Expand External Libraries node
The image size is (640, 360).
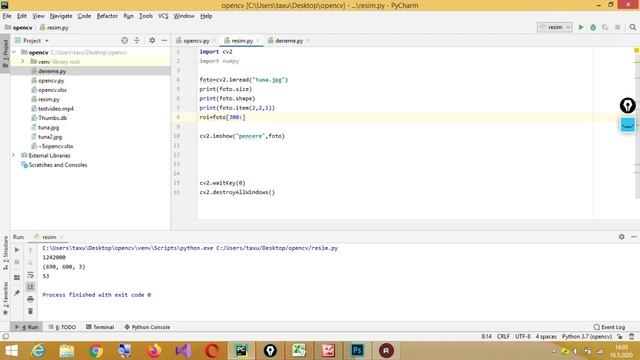click(13, 156)
